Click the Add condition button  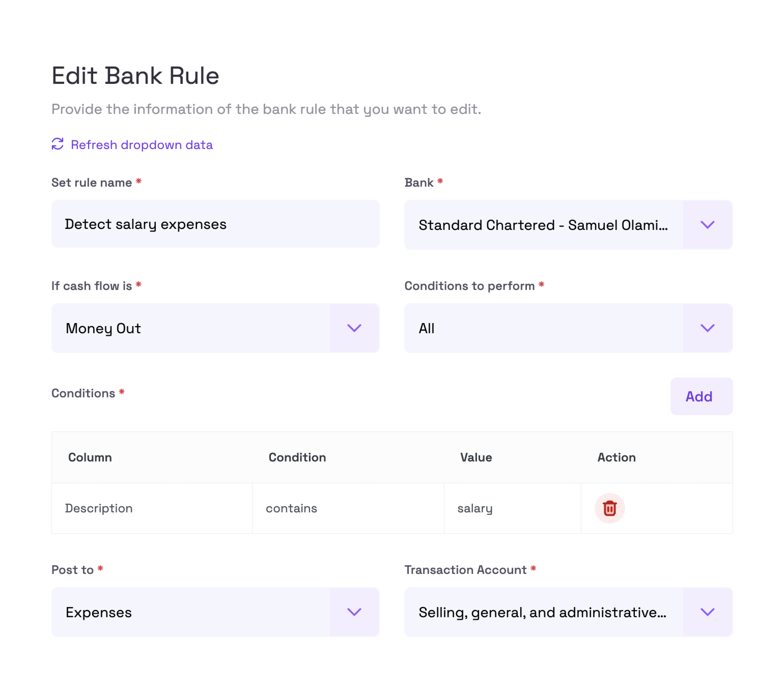tap(701, 396)
